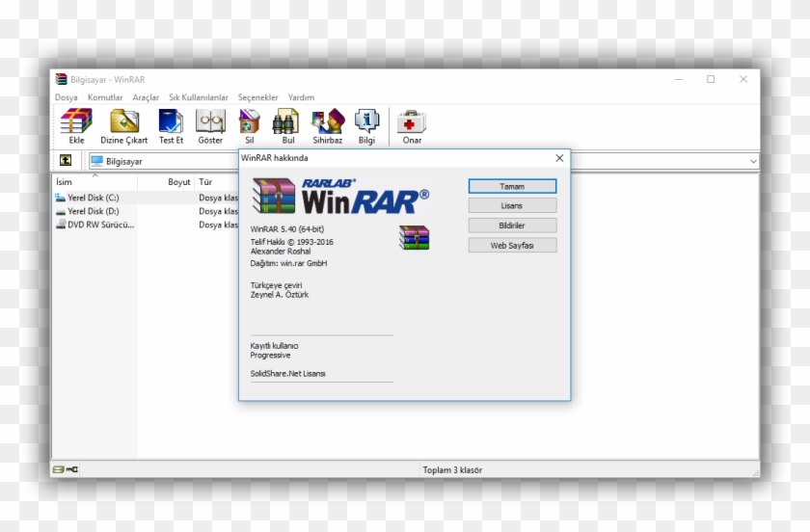The height and width of the screenshot is (532, 810).
Task: Select the Yerel Disk (D:) row
Action: click(x=146, y=211)
